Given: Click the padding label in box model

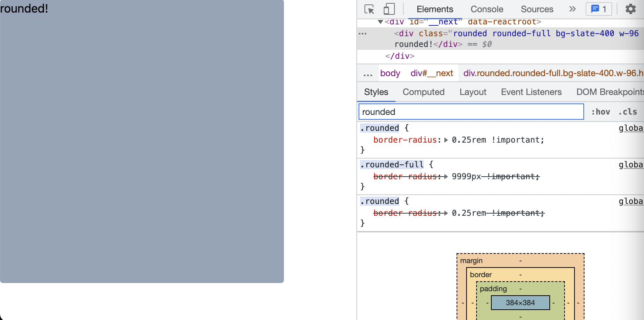Looking at the screenshot, I should (x=493, y=289).
